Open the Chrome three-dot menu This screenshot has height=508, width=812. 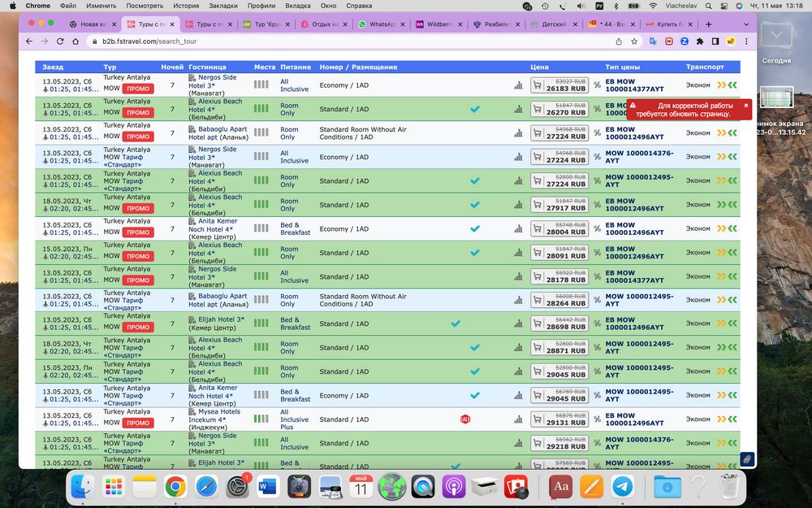(745, 41)
